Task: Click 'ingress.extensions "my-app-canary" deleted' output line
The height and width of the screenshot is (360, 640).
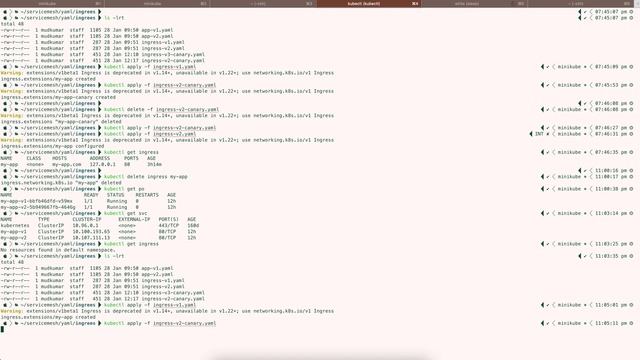Action: coord(60,122)
